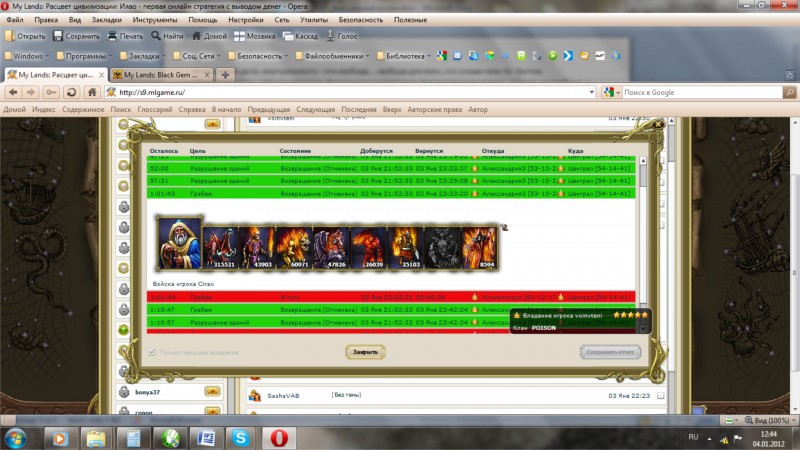The image size is (800, 450).
Task: Click the Глоссарий navigation link
Action: coord(155,109)
